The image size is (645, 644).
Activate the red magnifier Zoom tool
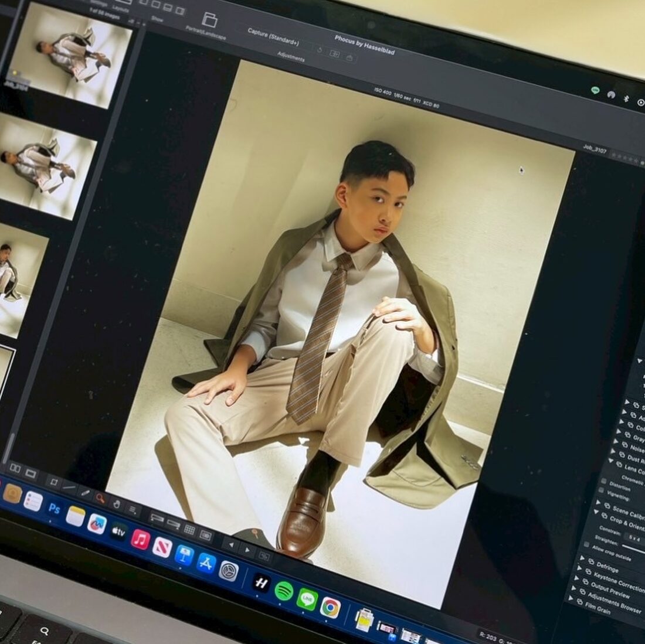(100, 498)
